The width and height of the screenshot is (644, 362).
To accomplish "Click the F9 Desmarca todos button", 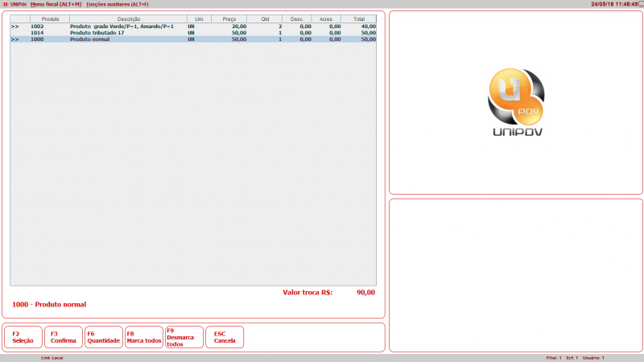I will (184, 337).
